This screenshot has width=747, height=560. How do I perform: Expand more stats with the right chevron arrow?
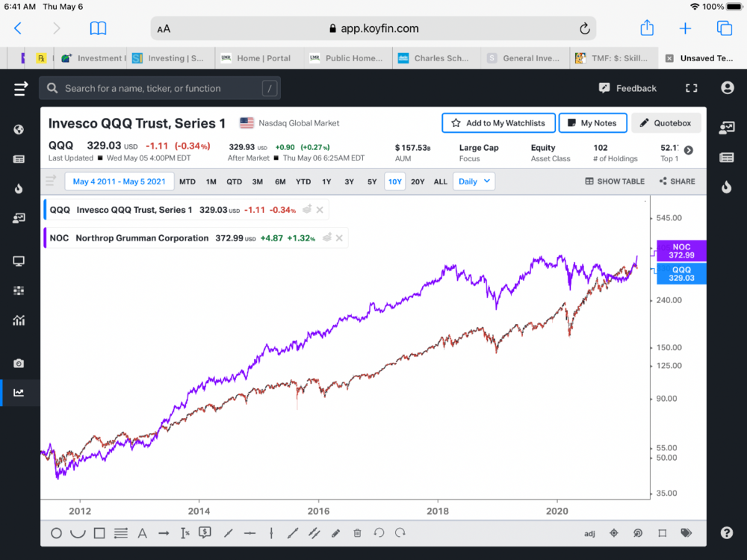(689, 151)
